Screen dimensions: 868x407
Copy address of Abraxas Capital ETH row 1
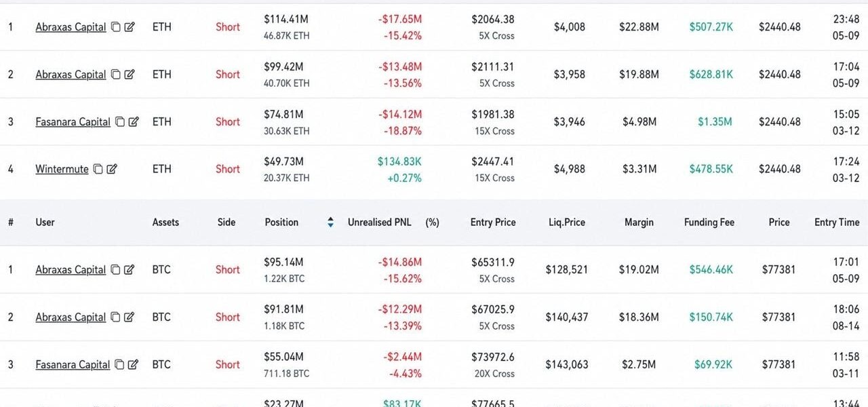click(116, 27)
